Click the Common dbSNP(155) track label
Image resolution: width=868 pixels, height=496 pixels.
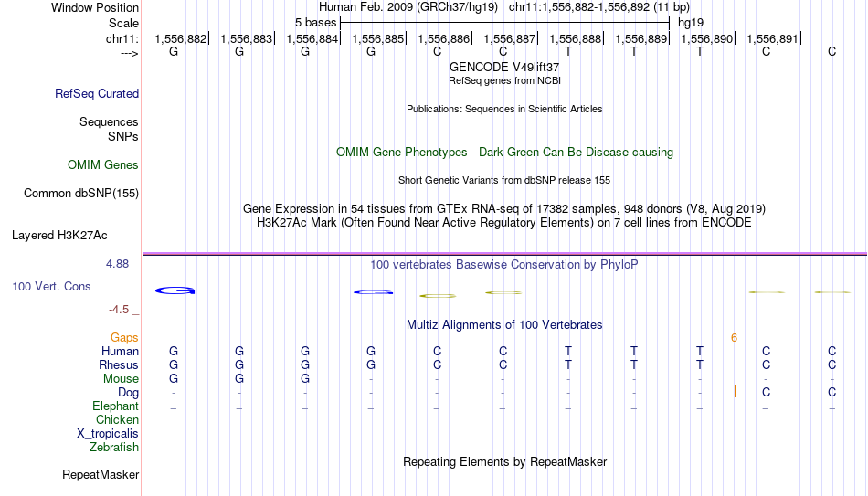(x=80, y=194)
